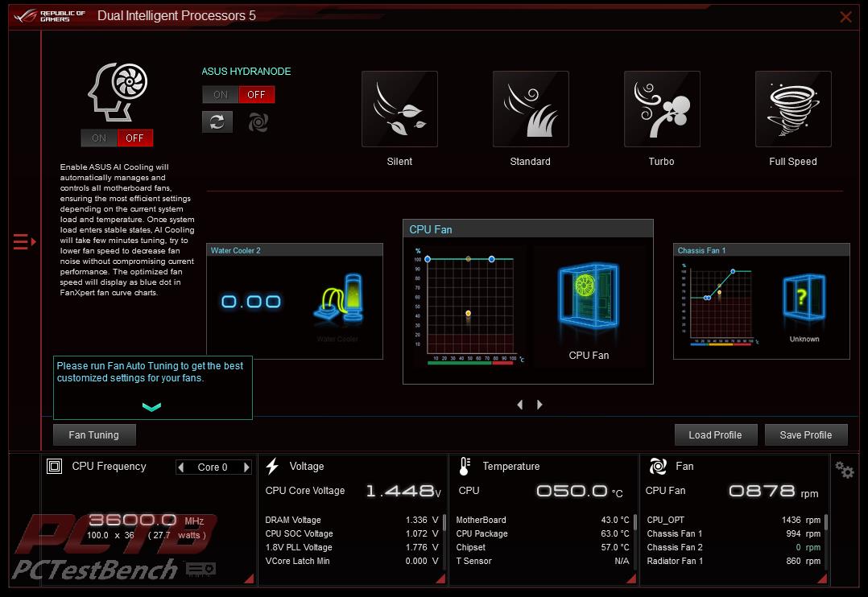Image resolution: width=868 pixels, height=597 pixels.
Task: Click the CPU Package temperature row
Action: (543, 534)
